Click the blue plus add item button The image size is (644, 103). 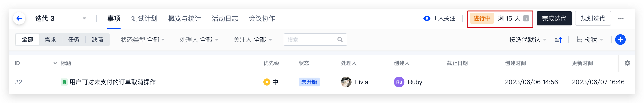pyautogui.click(x=620, y=40)
